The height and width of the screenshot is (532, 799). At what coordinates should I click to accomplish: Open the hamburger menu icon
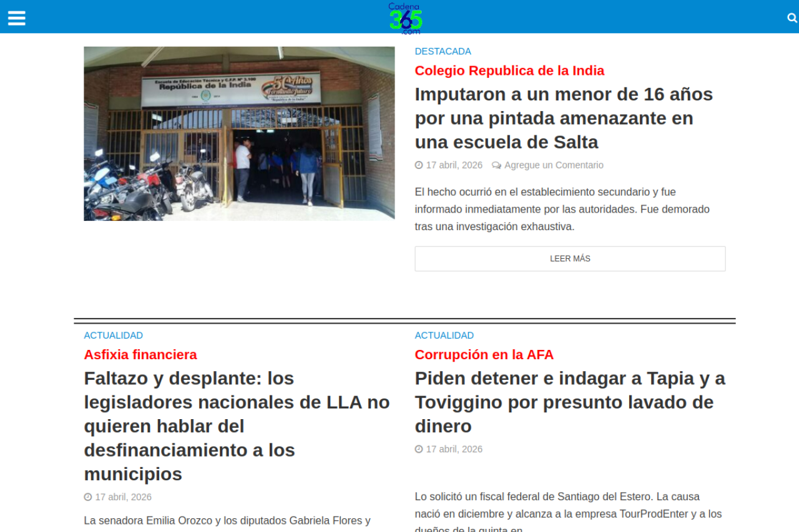(17, 18)
